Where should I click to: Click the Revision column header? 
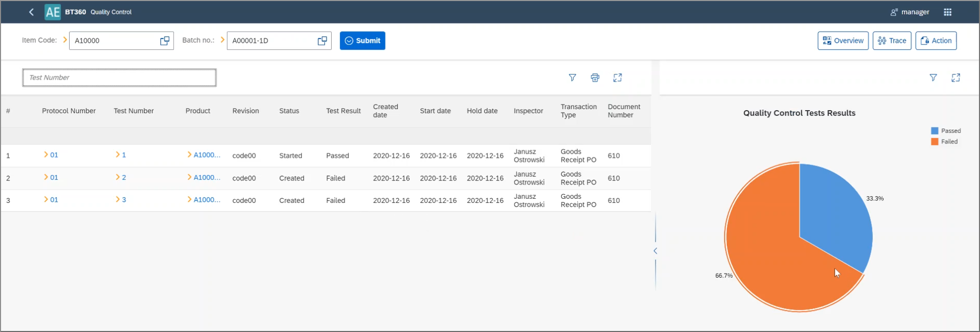[246, 111]
